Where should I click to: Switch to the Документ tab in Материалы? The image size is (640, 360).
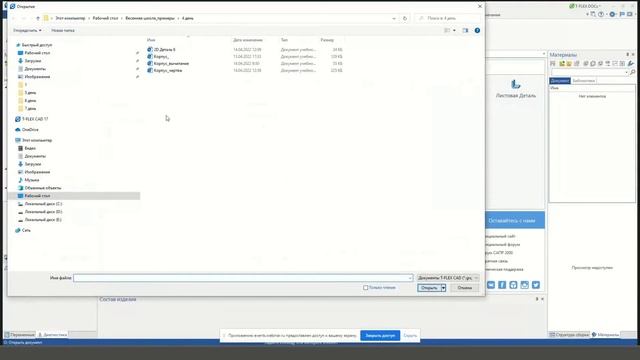(x=560, y=81)
